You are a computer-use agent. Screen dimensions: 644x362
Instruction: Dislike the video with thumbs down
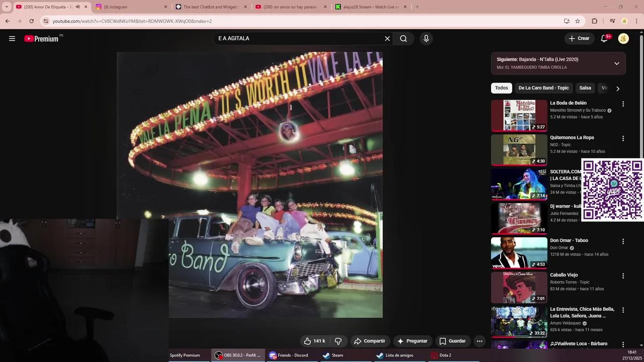pos(338,341)
